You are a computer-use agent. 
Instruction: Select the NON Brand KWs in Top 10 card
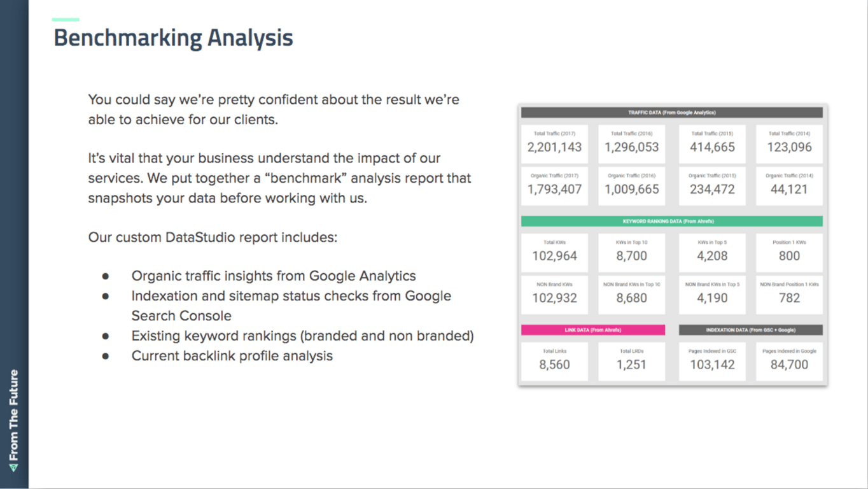[x=631, y=294]
